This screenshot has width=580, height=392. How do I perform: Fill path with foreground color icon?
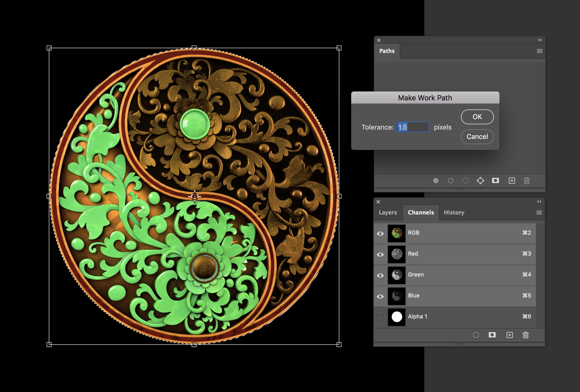tap(436, 181)
